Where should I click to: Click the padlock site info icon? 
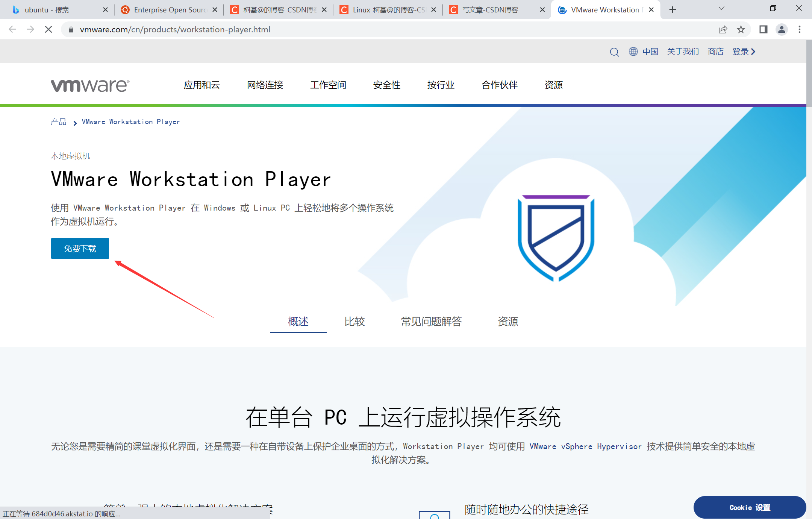[x=71, y=29]
